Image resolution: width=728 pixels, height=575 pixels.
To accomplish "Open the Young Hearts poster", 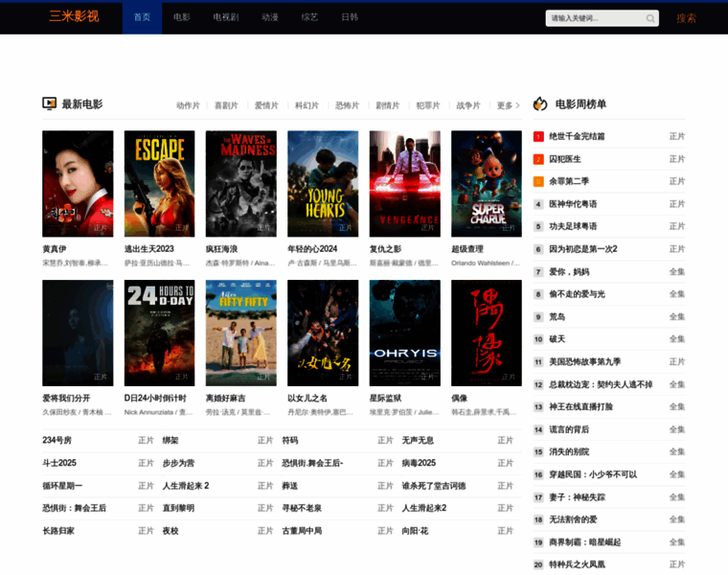I will click(323, 183).
